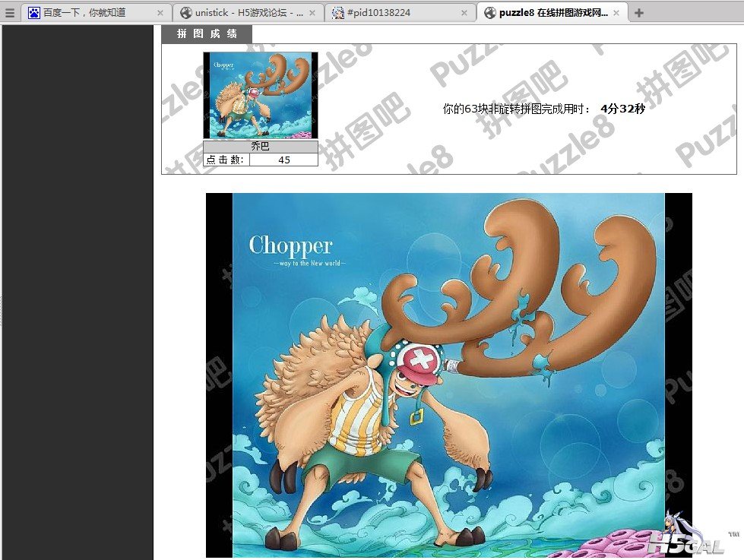Click the 点击数 count value 45
Image resolution: width=744 pixels, height=560 pixels.
coord(283,160)
